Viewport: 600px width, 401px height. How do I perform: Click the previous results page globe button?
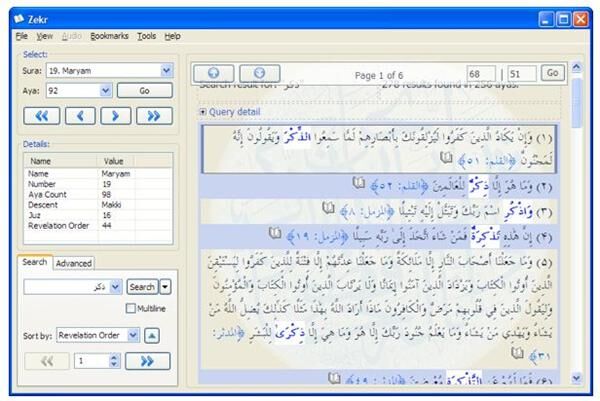[214, 73]
